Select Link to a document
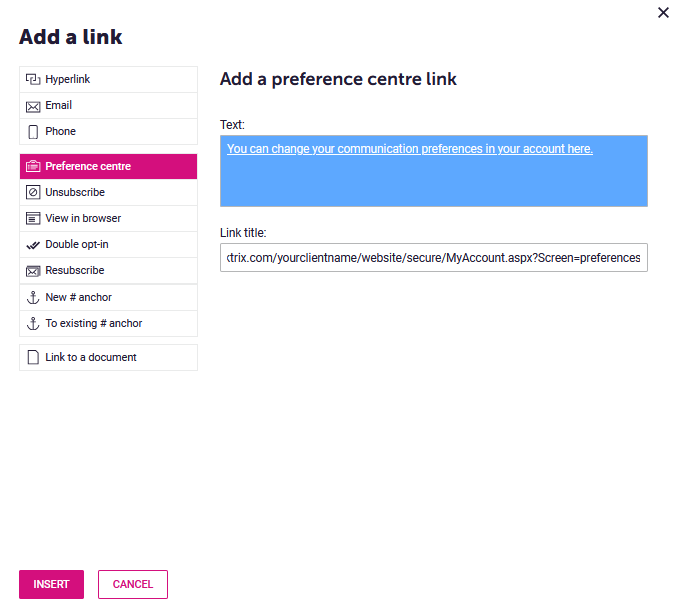Screen dimensions: 678x609 [109, 358]
